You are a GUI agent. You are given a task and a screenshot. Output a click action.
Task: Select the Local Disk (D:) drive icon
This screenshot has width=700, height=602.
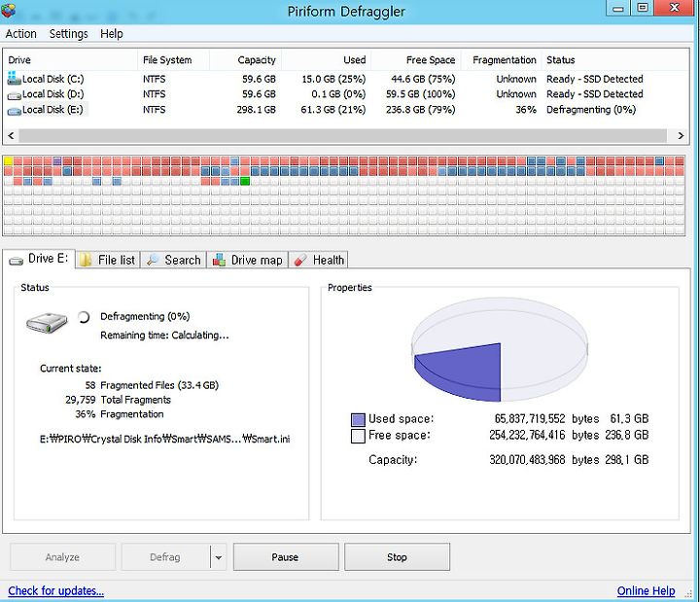[x=15, y=94]
